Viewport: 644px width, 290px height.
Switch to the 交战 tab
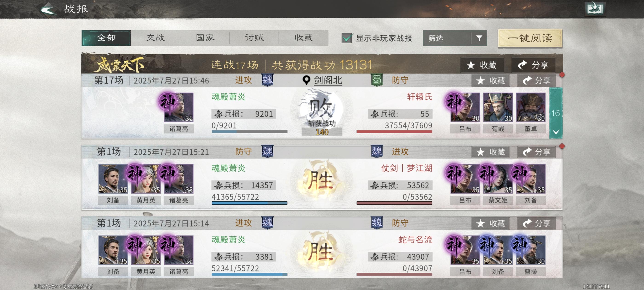(155, 38)
